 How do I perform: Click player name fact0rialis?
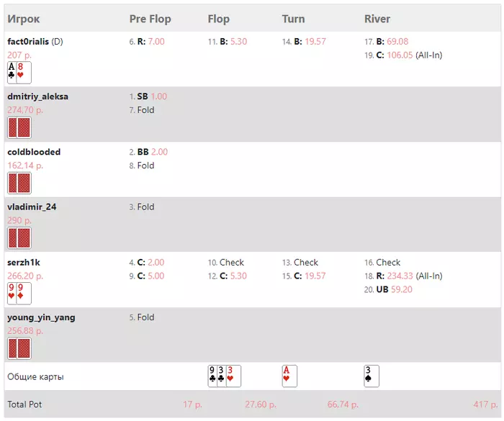(x=28, y=41)
